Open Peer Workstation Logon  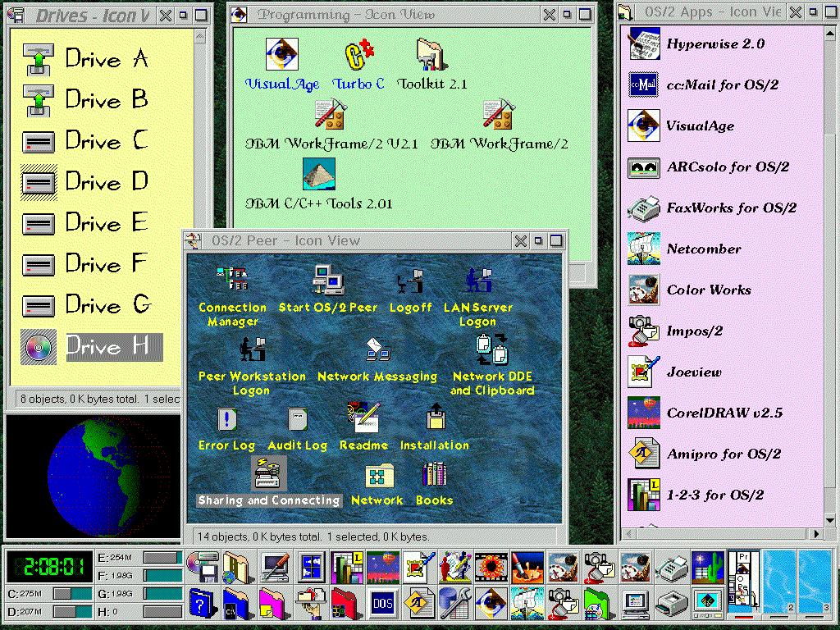[252, 349]
